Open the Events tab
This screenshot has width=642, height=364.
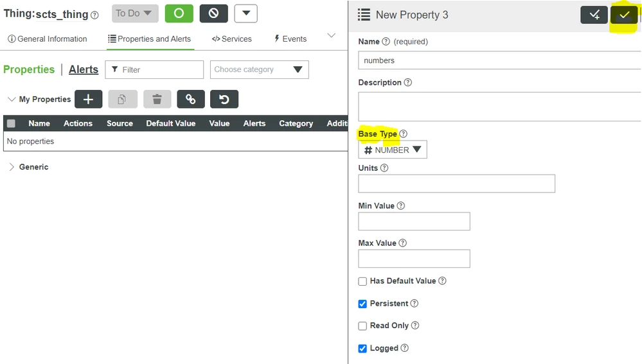(290, 39)
